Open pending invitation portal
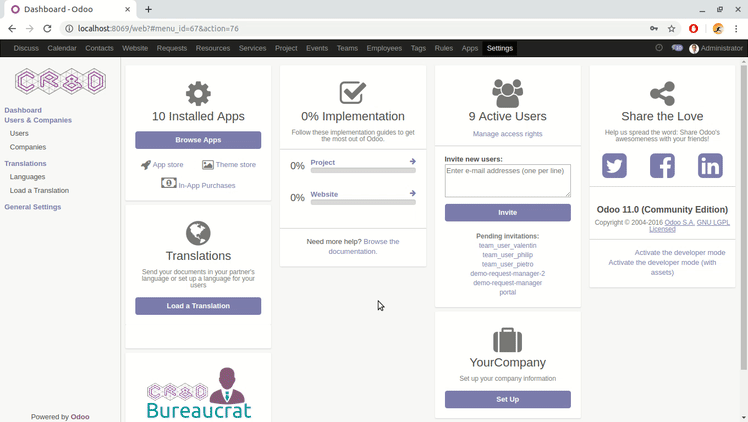Screen dimensions: 748x422 (508, 292)
